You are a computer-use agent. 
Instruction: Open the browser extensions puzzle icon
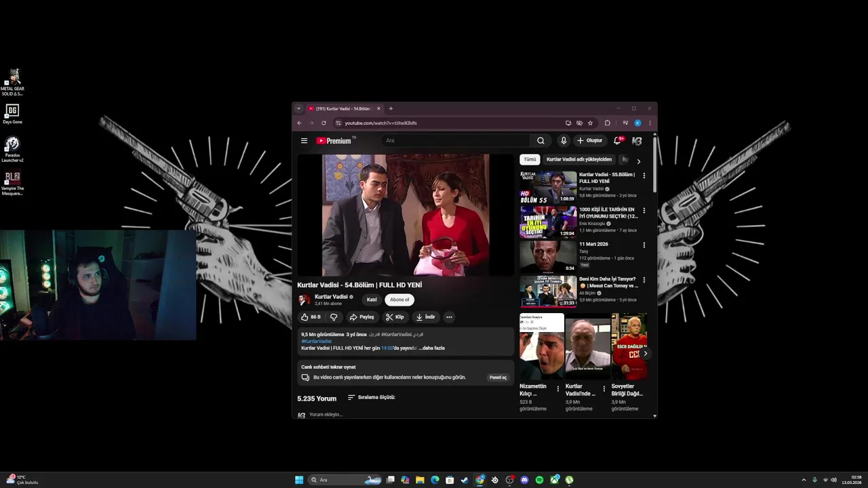click(x=607, y=123)
